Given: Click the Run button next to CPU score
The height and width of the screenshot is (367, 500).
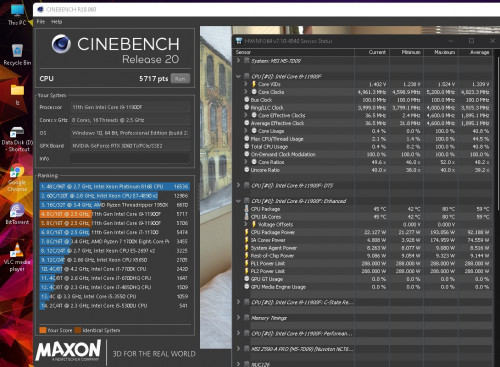Looking at the screenshot, I should pyautogui.click(x=180, y=79).
